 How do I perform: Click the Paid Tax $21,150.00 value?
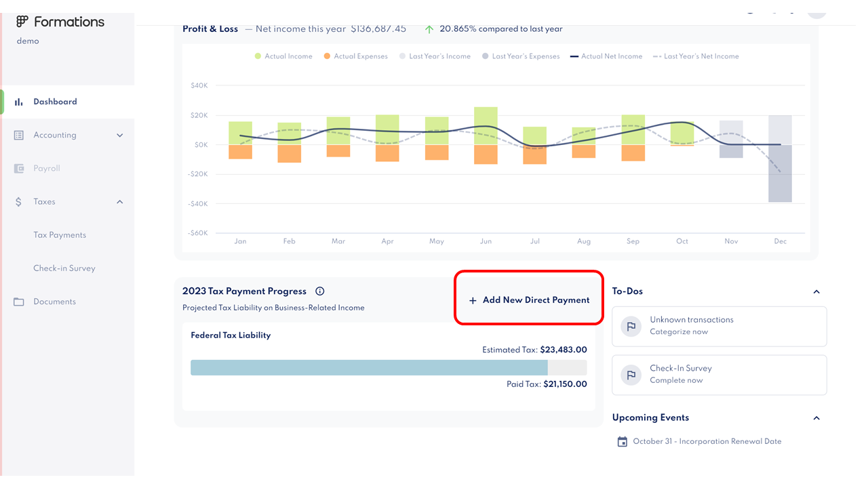point(565,384)
